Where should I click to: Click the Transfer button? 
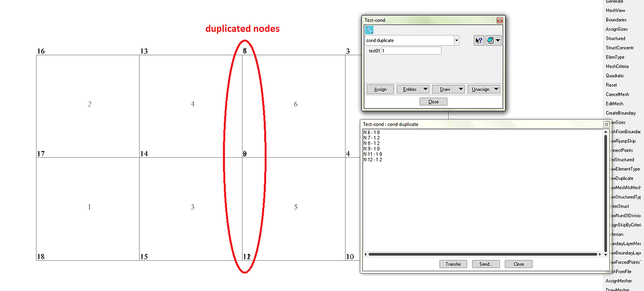(453, 264)
